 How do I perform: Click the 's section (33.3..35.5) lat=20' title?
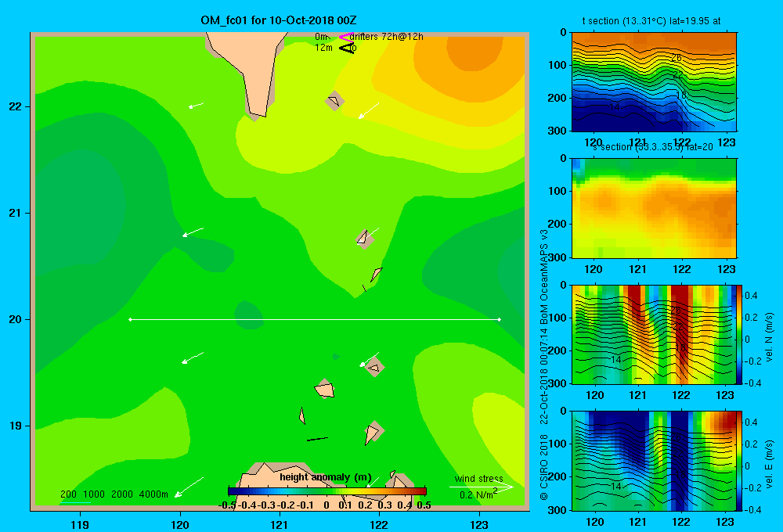(652, 147)
